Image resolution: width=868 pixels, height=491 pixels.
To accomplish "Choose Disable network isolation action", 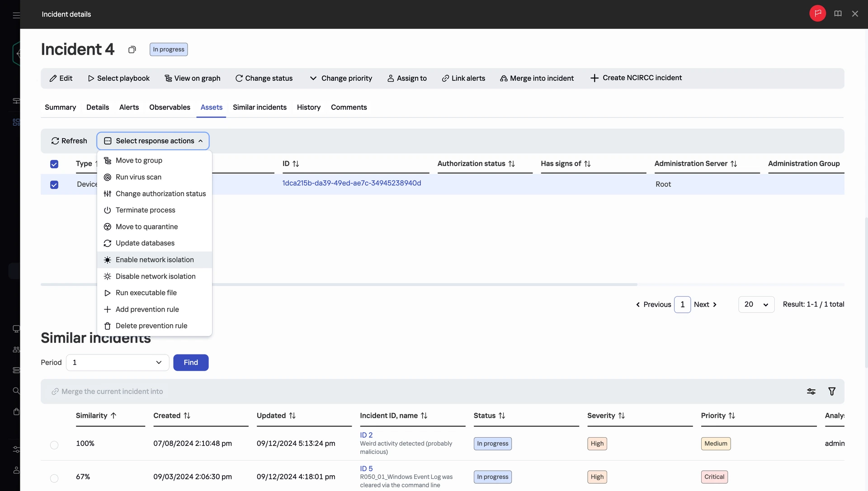I will click(x=155, y=276).
